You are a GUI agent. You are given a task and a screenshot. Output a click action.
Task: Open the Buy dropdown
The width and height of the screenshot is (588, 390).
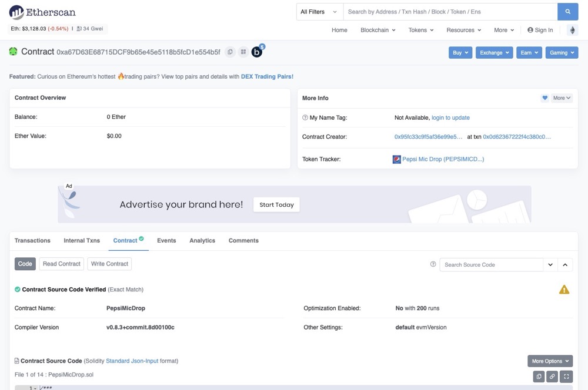point(460,52)
